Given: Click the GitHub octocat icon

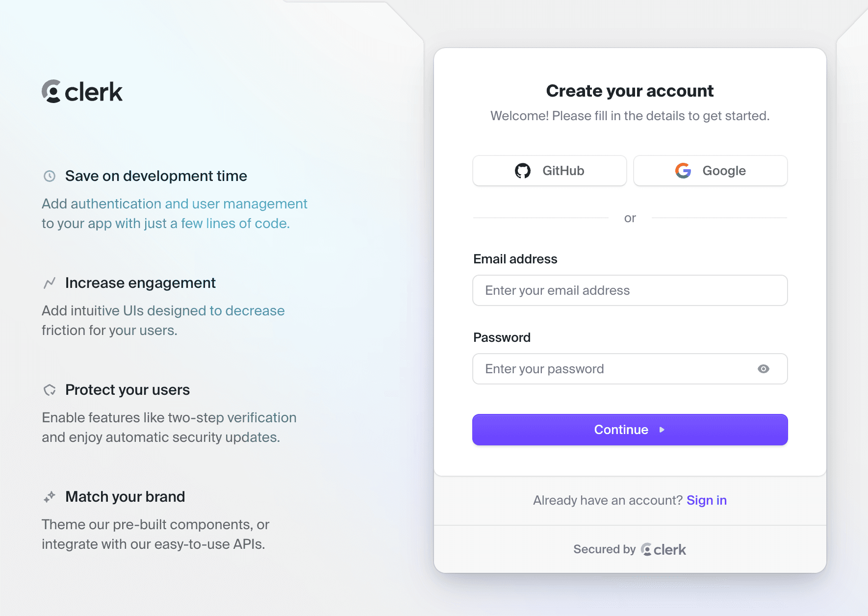Looking at the screenshot, I should (x=523, y=171).
